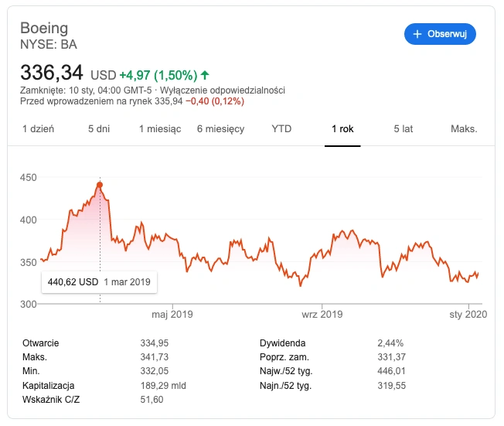Open the Wyłączenie odpowiedzialności link

click(x=223, y=90)
